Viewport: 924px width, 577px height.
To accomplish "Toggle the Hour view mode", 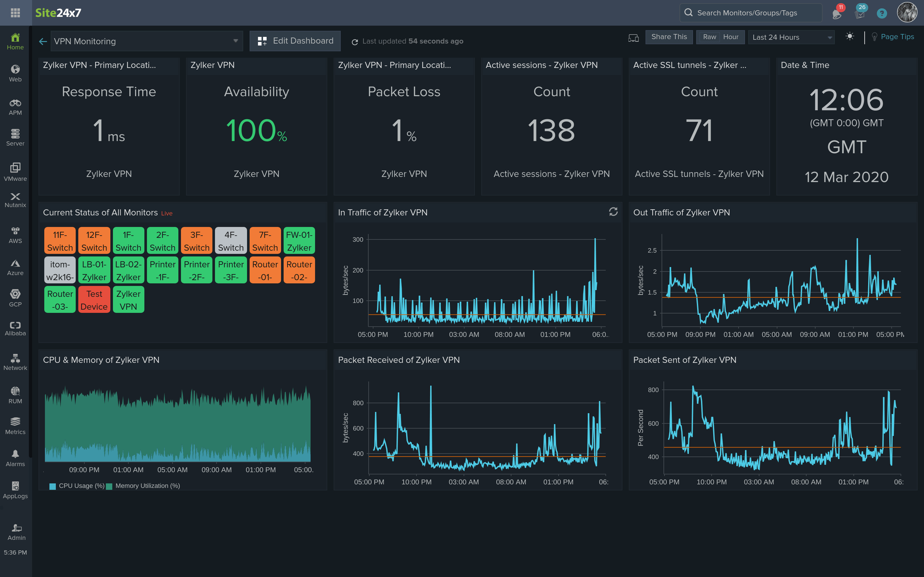I will pos(731,37).
